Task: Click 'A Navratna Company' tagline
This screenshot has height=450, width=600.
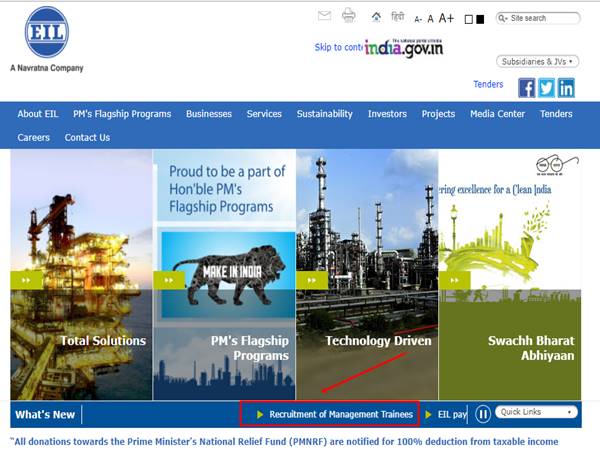Action: pyautogui.click(x=47, y=68)
